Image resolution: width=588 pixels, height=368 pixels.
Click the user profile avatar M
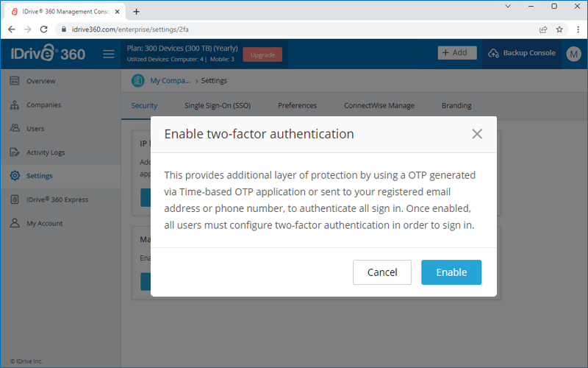pos(573,54)
